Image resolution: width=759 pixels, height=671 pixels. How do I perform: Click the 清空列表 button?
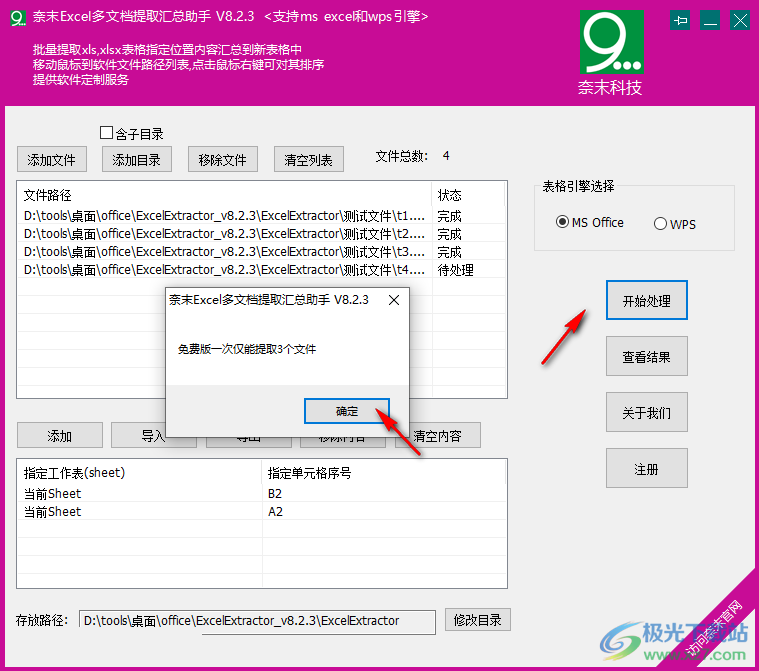(x=309, y=159)
